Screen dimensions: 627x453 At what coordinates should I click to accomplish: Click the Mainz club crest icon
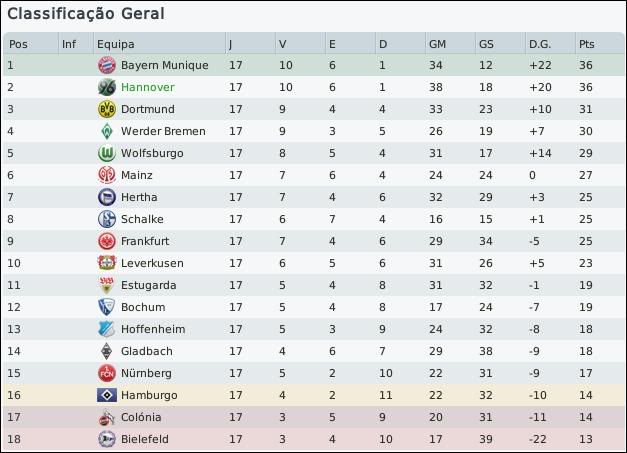point(106,175)
